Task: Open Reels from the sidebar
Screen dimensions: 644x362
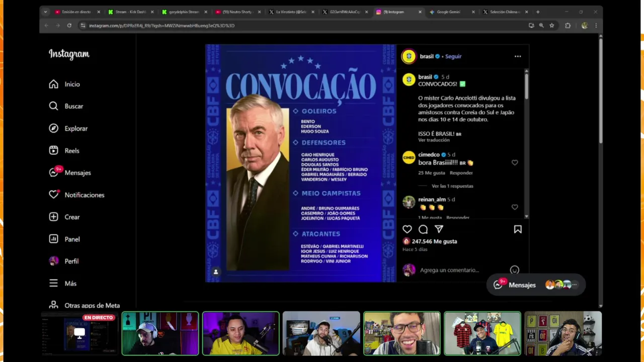Action: pos(64,150)
